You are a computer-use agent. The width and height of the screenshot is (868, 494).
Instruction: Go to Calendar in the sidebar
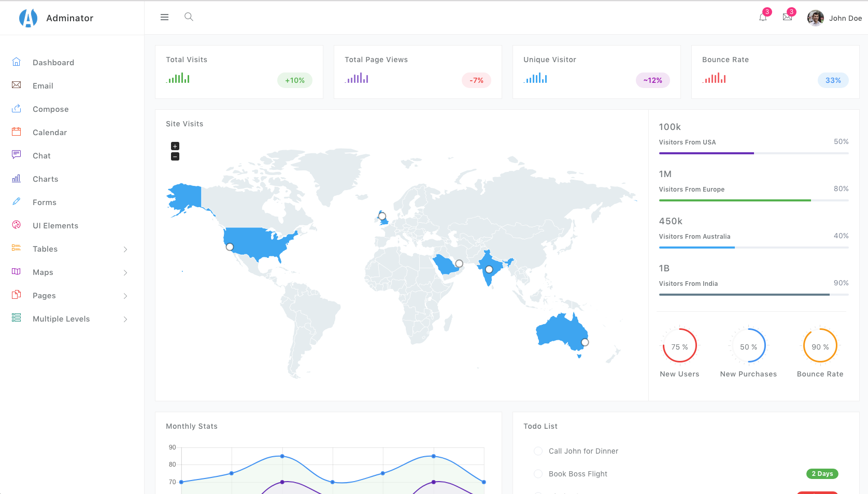tap(50, 133)
